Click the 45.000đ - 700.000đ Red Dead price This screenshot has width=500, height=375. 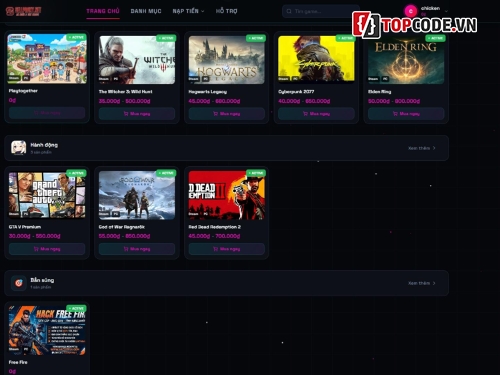tap(214, 236)
